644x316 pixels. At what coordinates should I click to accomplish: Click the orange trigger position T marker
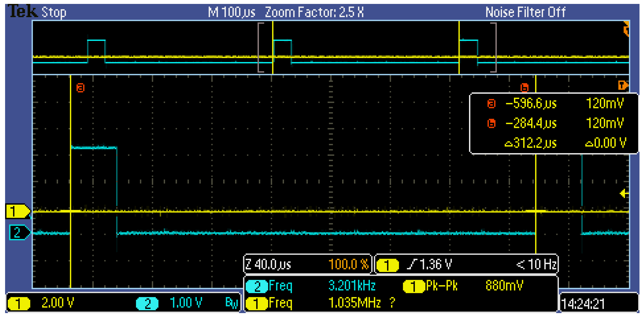tap(622, 85)
